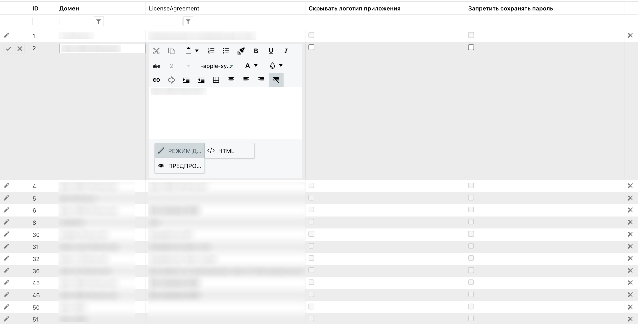Switch to the HTML tab
Screen dimensions: 644x324
[230, 151]
